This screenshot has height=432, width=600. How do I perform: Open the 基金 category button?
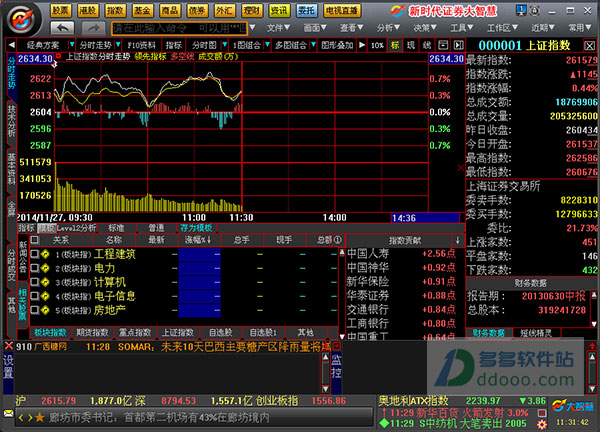[142, 10]
